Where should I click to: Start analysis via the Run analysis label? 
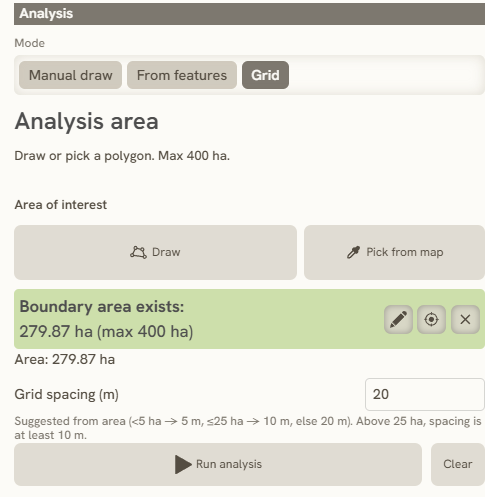[229, 464]
